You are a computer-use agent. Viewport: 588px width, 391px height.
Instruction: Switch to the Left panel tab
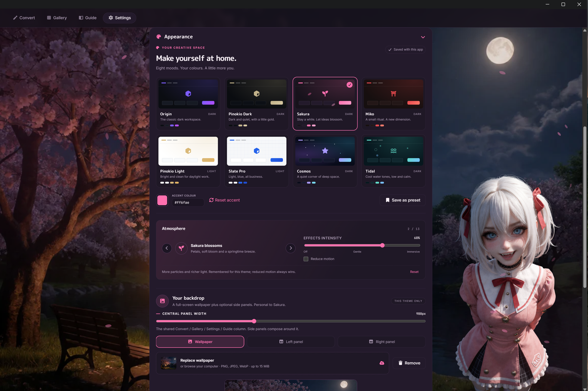[291, 342]
